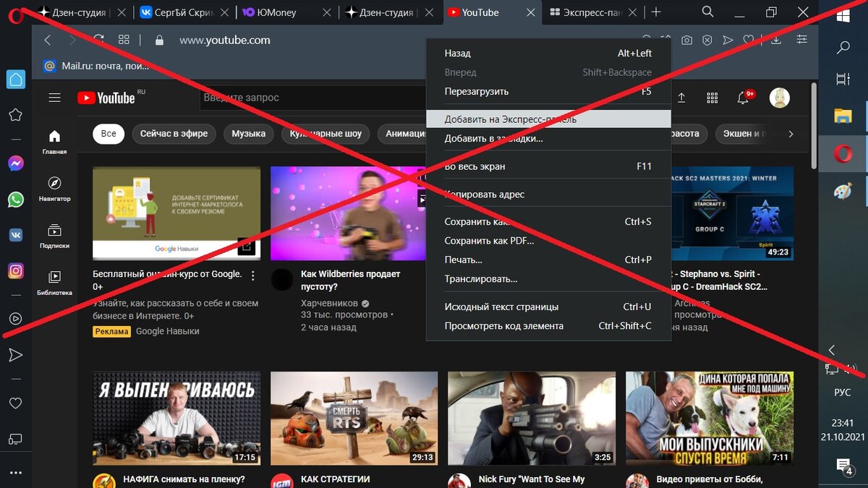The image size is (868, 488).
Task: Open 'Подписки' in YouTube sidebar
Action: pyautogui.click(x=54, y=236)
